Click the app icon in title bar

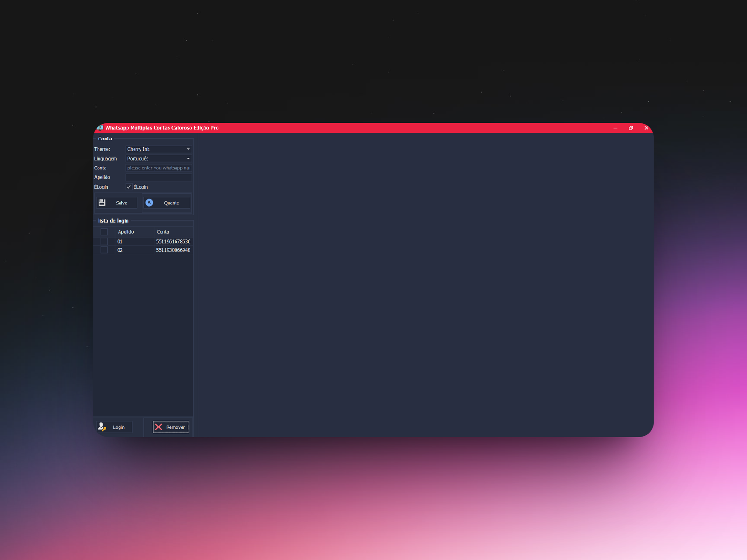pos(99,128)
